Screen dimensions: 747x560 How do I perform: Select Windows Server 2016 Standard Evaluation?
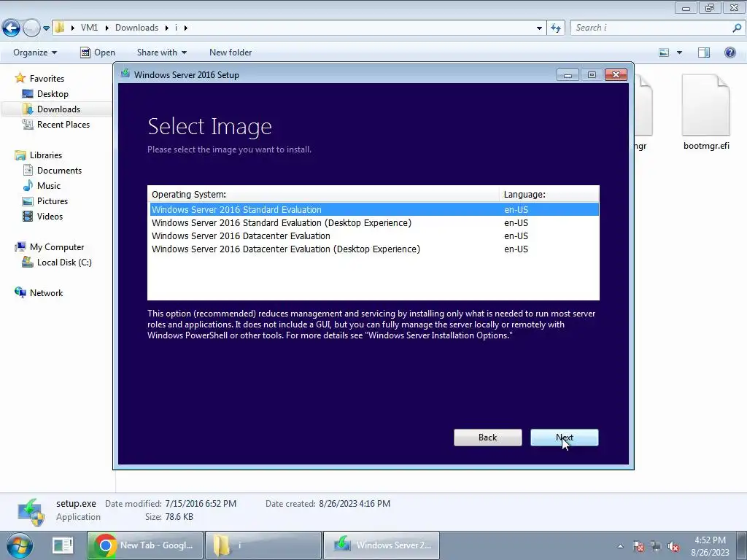[374, 209]
